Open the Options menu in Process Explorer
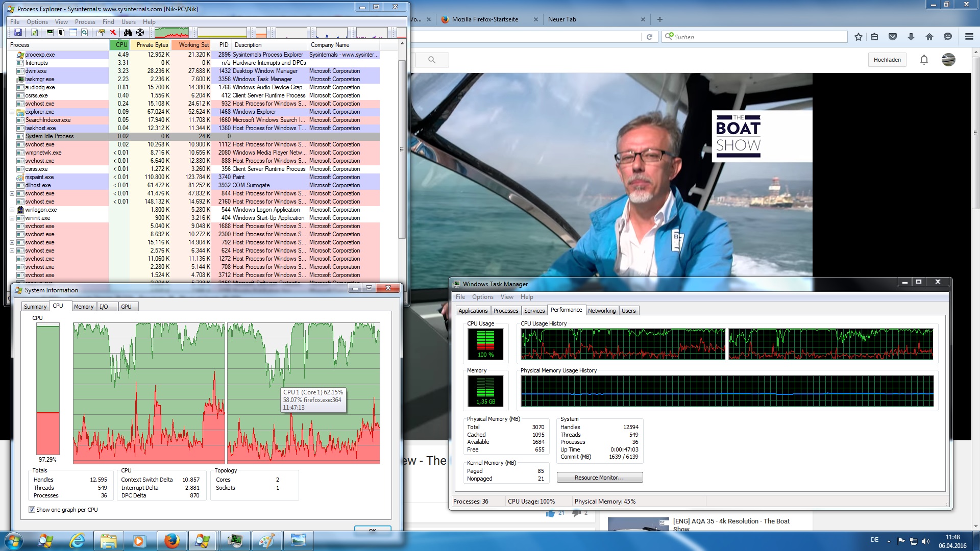 tap(37, 22)
